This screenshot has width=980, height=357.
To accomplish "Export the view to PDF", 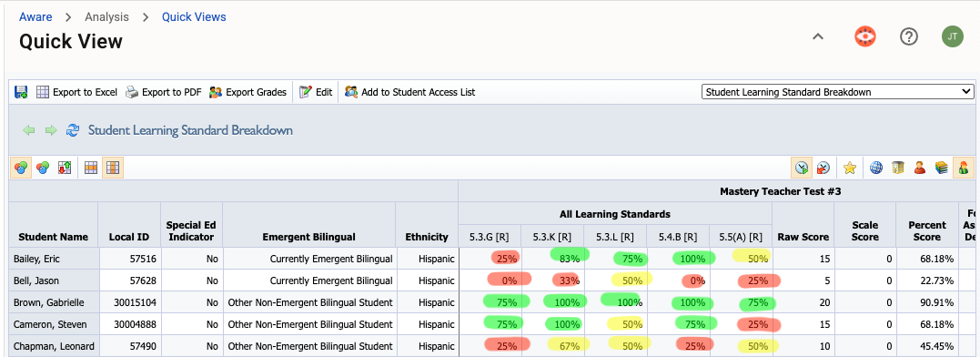I will 164,92.
